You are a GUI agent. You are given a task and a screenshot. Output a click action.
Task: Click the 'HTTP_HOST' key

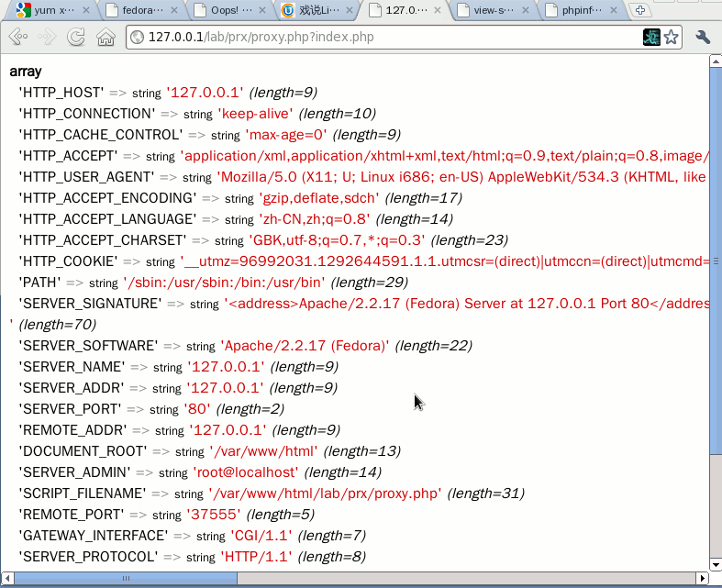[61, 93]
